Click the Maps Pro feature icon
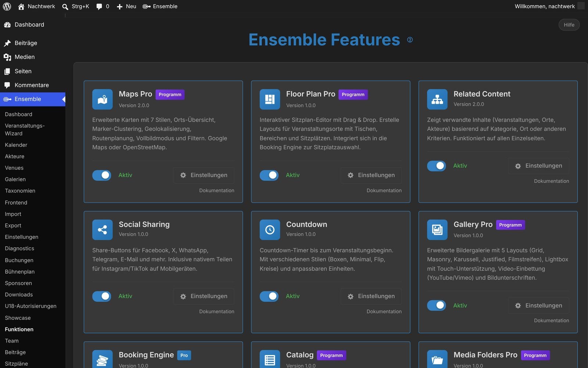Screen dimensions: 588x368 [103, 99]
